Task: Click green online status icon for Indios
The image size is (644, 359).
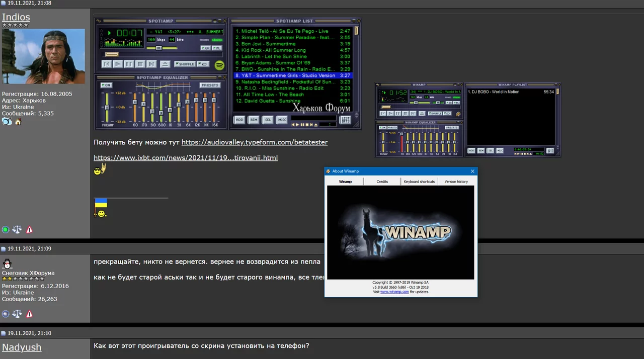Action: (x=6, y=230)
